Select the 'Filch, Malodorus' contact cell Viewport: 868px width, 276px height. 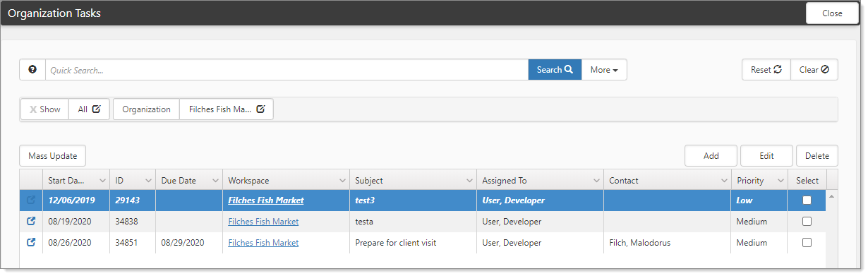tap(667, 243)
